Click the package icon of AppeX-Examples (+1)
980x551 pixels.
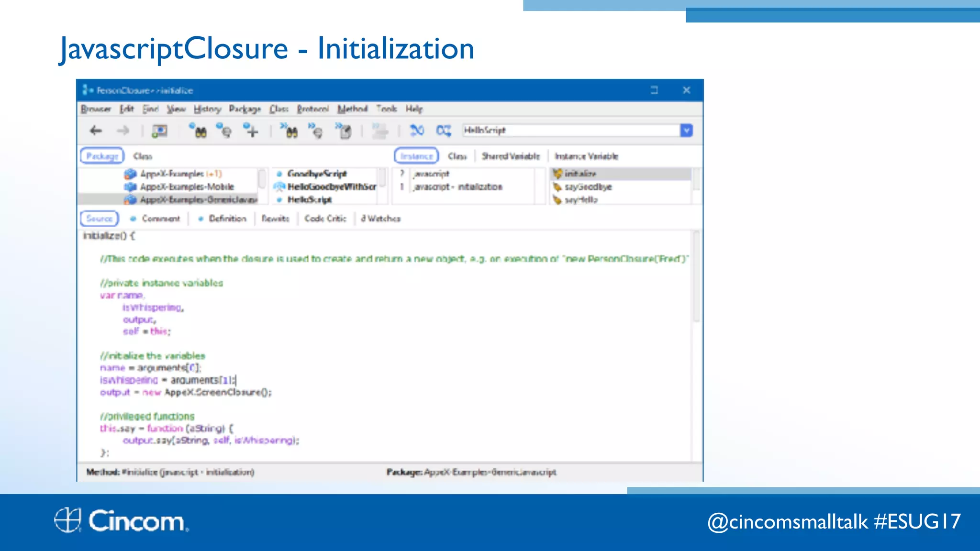tap(130, 174)
